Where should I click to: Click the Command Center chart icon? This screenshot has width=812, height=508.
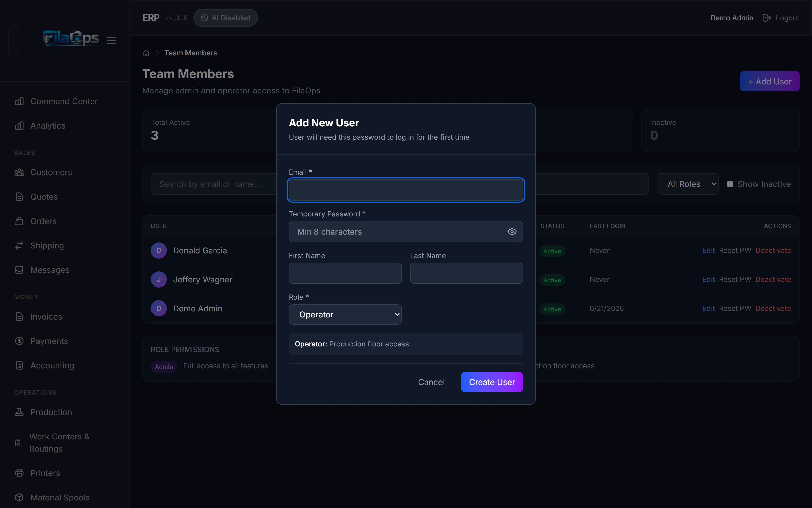point(19,101)
